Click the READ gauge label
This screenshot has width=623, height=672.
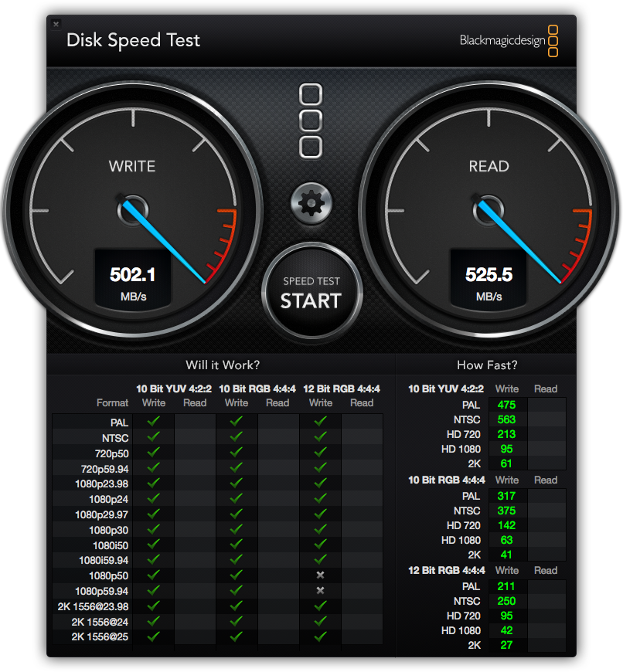[489, 166]
